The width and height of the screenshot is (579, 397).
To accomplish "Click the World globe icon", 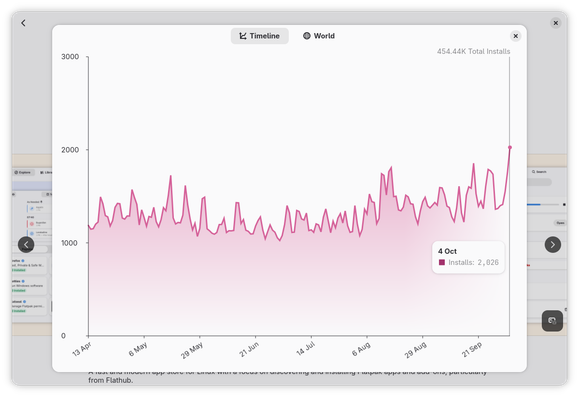I will pyautogui.click(x=306, y=36).
